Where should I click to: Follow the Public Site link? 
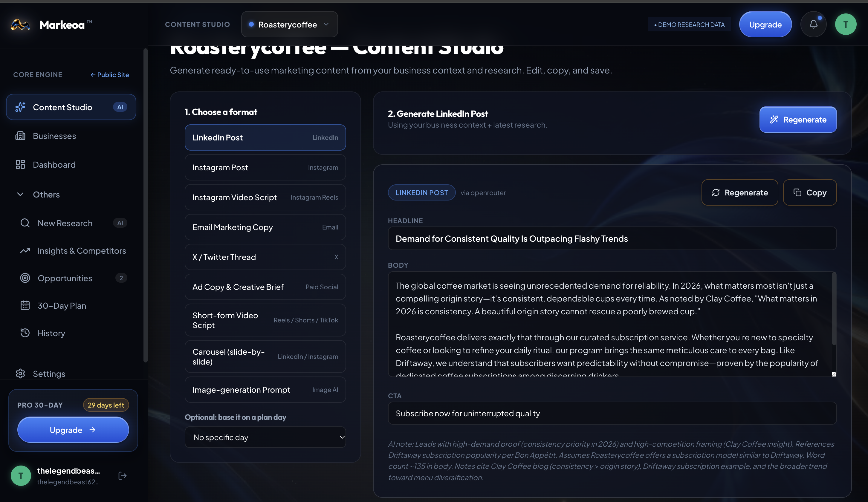pyautogui.click(x=110, y=75)
